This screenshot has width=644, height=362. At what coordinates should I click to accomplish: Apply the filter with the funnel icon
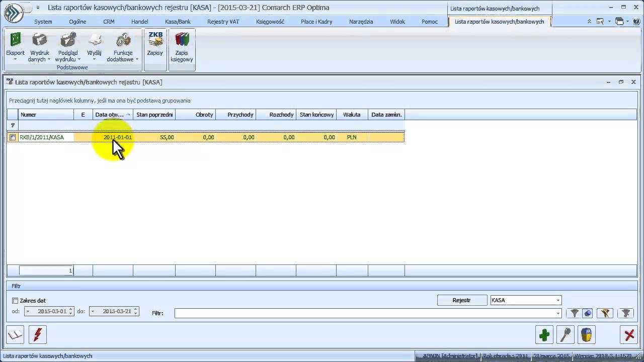[x=575, y=313]
